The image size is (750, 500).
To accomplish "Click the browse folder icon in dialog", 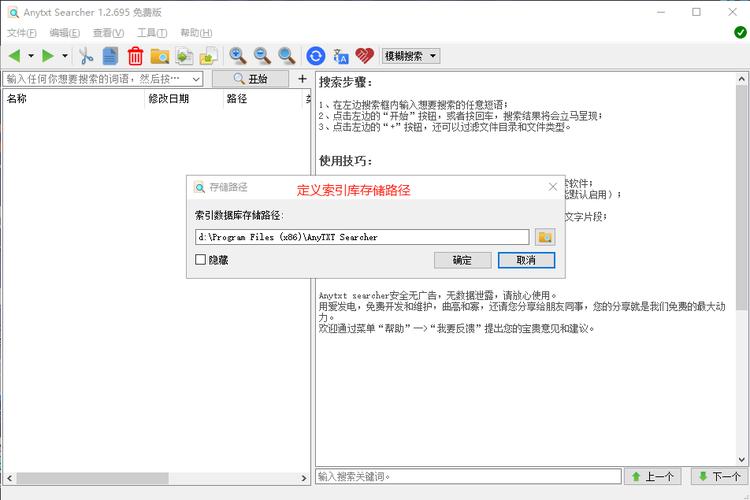I will click(x=545, y=237).
